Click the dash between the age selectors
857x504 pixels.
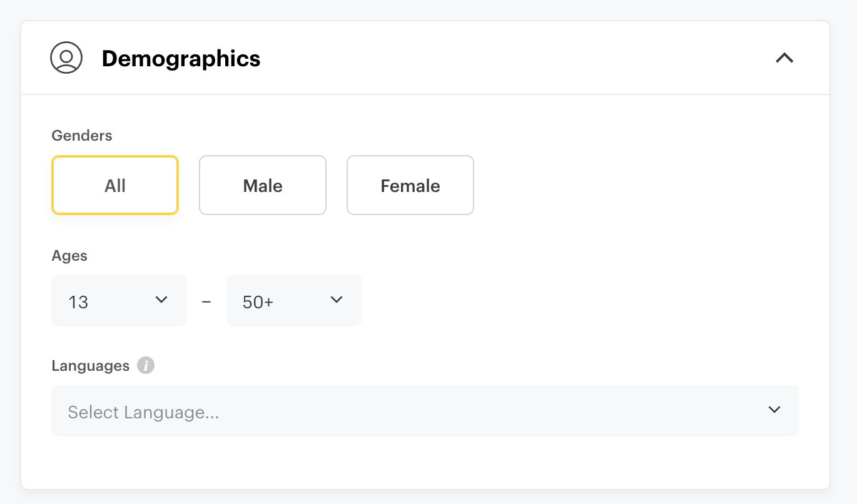pyautogui.click(x=206, y=301)
